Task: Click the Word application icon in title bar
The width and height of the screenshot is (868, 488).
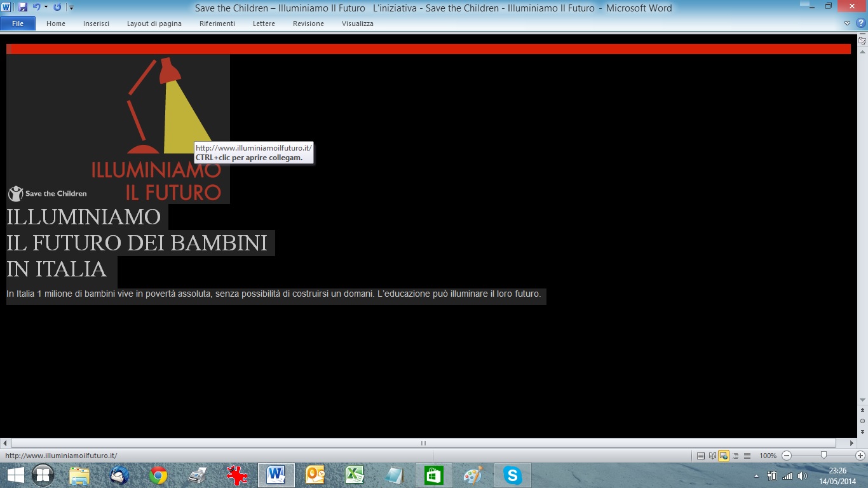Action: (x=6, y=7)
